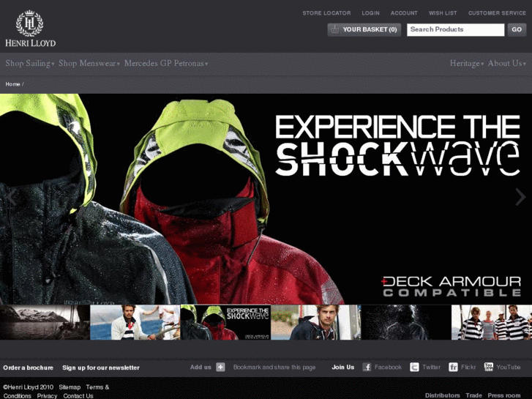This screenshot has height=399, width=532.
Task: Click the GO search button
Action: [x=517, y=29]
